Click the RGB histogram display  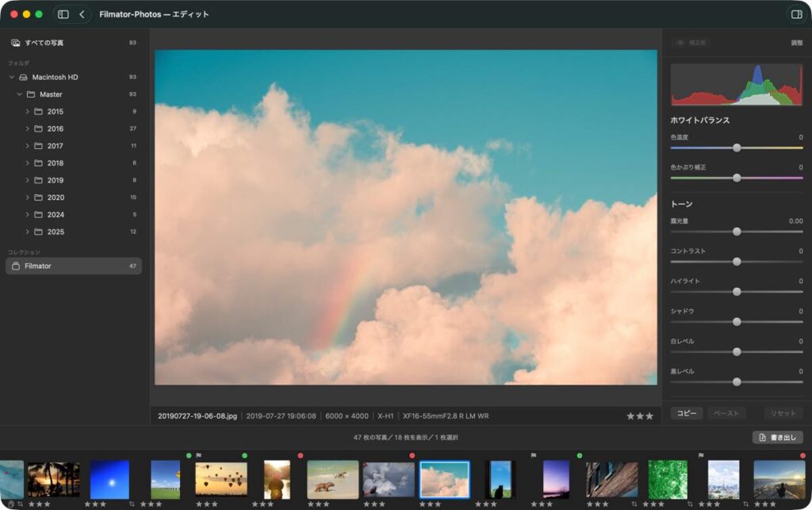(x=737, y=85)
